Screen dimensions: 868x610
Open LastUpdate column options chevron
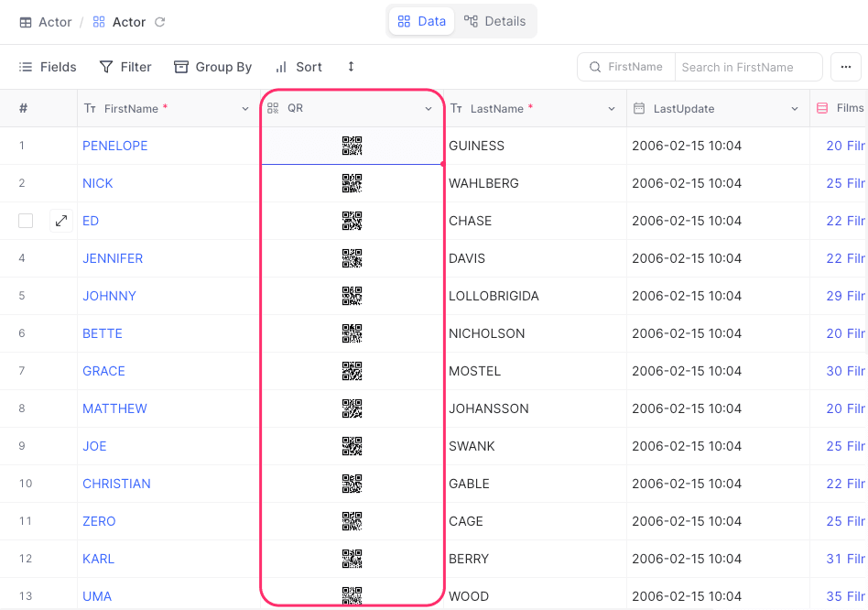click(795, 109)
